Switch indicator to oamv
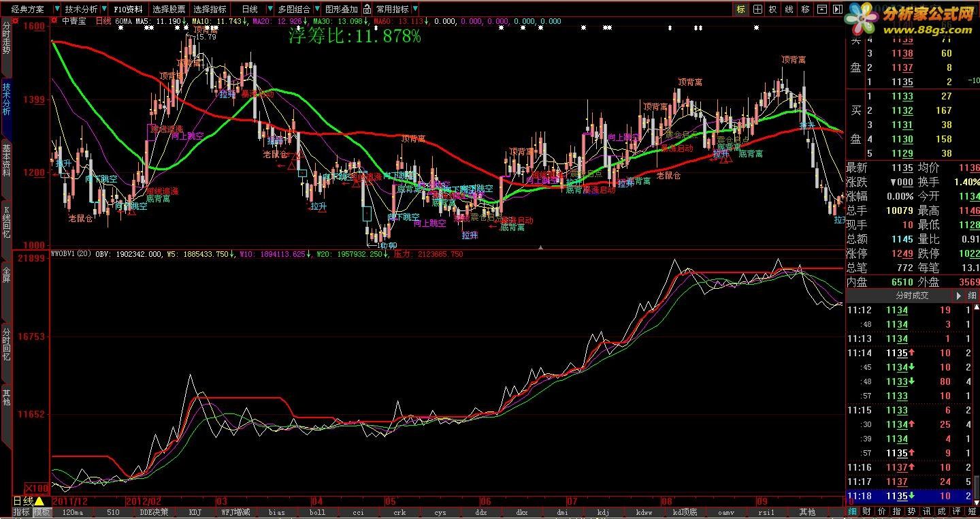This screenshot has height=519, width=980. click(725, 512)
